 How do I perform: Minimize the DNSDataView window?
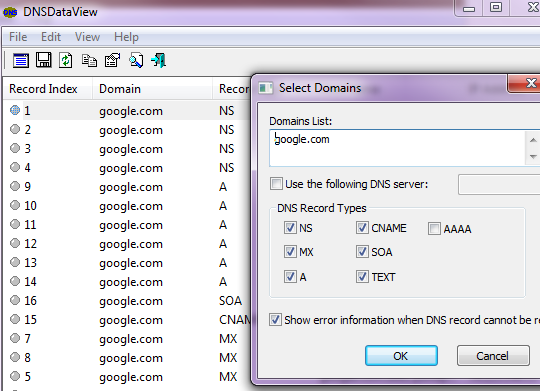point(469,8)
